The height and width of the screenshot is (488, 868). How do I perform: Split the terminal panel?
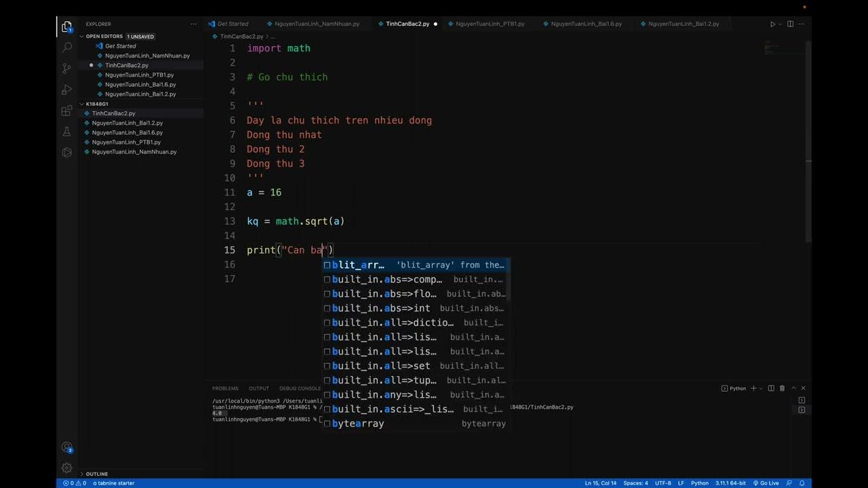click(771, 388)
